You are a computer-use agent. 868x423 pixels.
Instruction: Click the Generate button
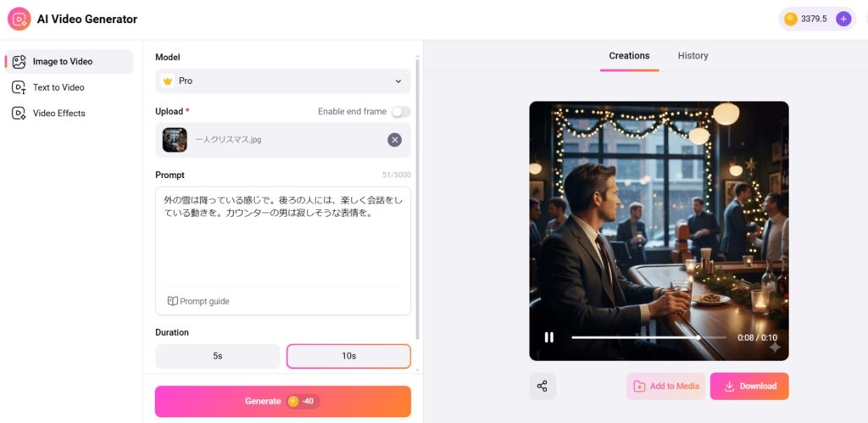point(282,402)
